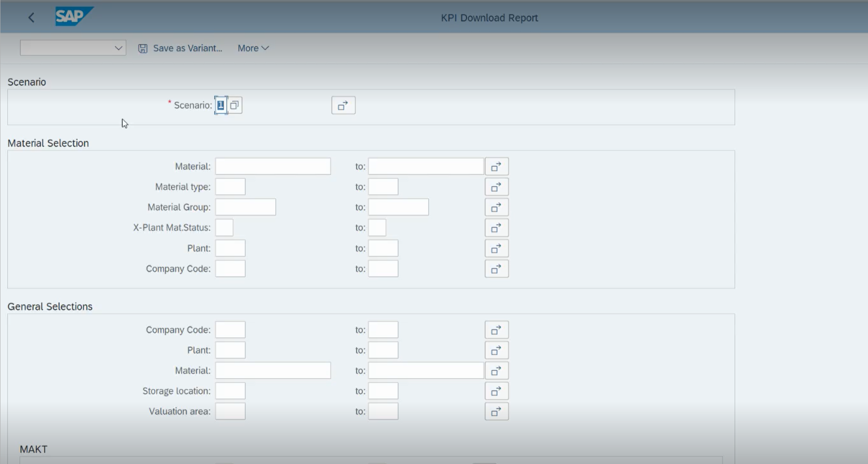
Task: Open multiple selection for Company Code in Material Selection
Action: (496, 269)
